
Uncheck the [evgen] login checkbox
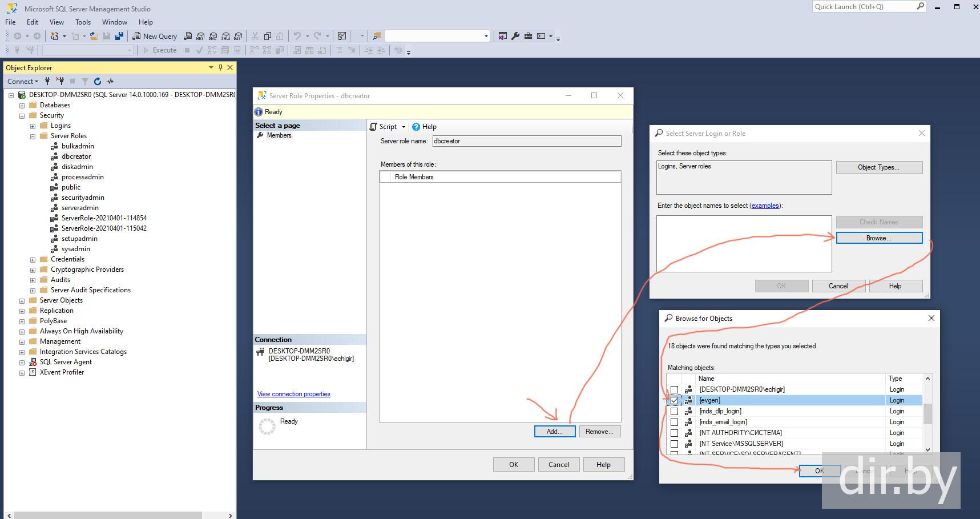674,400
